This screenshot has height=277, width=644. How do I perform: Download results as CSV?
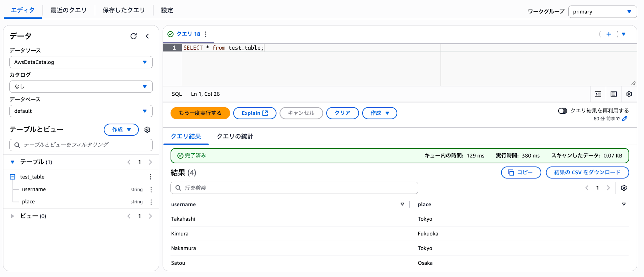[x=587, y=172]
